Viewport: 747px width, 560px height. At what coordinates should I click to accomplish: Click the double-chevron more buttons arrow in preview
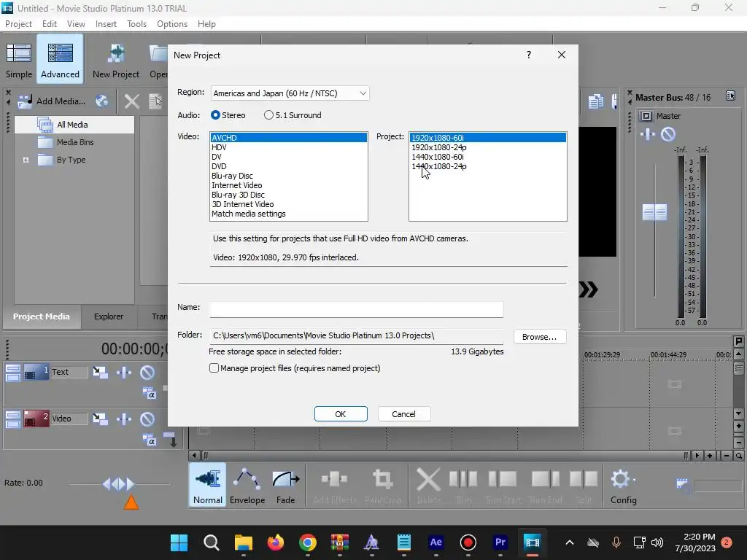[x=589, y=289]
